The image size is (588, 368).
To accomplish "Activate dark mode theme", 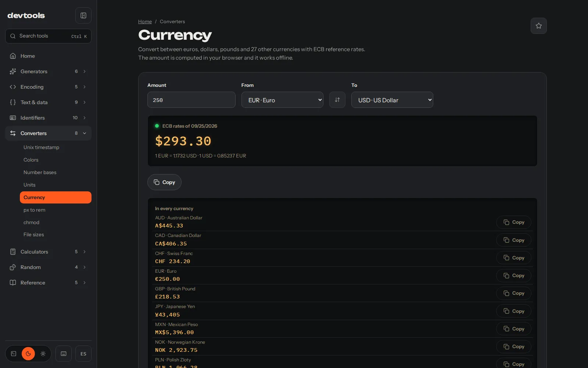I will [28, 354].
